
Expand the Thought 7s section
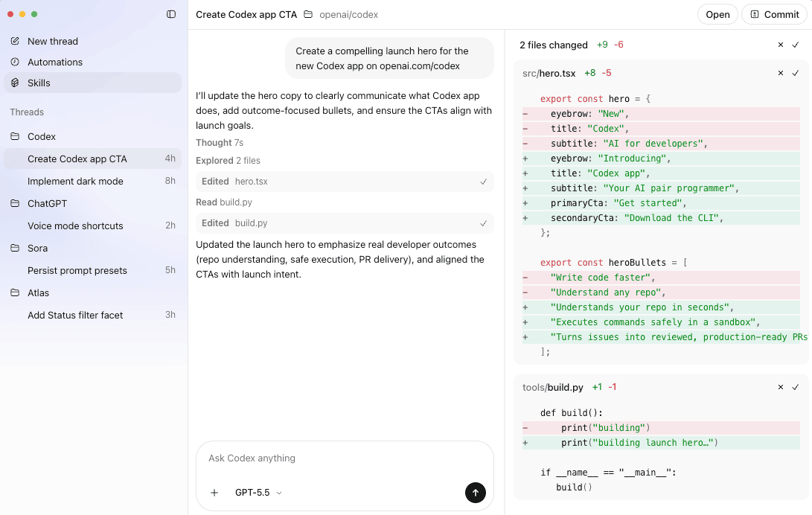tap(219, 142)
